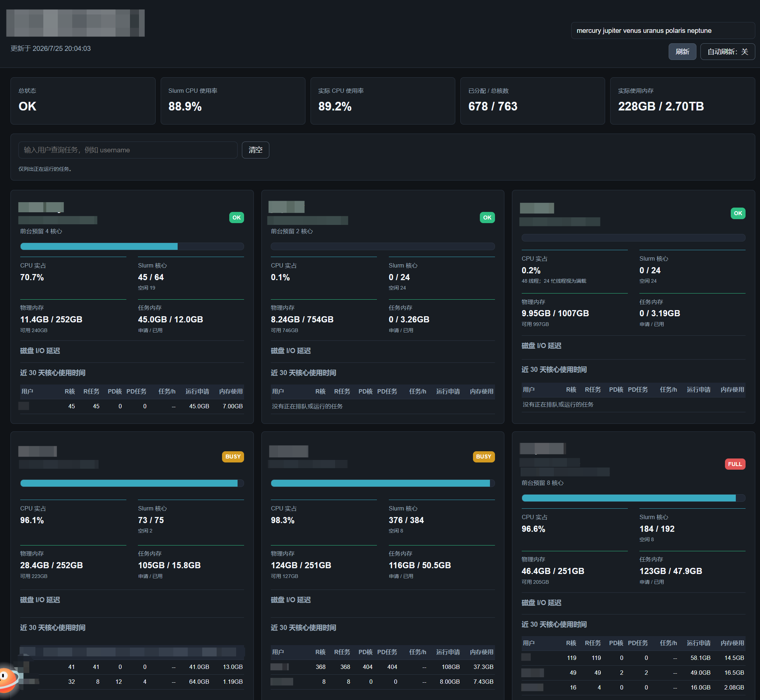Click the table row with 64.0GB and 1.19GB

(132, 682)
